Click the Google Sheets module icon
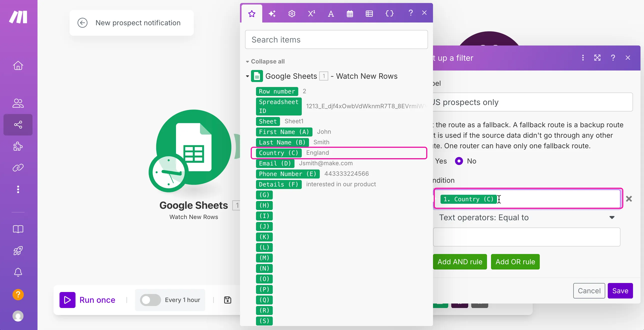Image resolution: width=644 pixels, height=330 pixels. (x=194, y=147)
